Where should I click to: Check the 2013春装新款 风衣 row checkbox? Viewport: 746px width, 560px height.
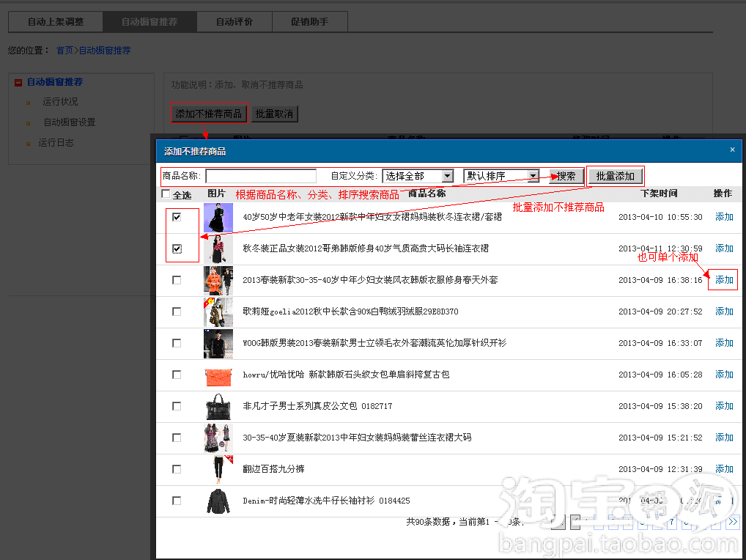(x=177, y=280)
